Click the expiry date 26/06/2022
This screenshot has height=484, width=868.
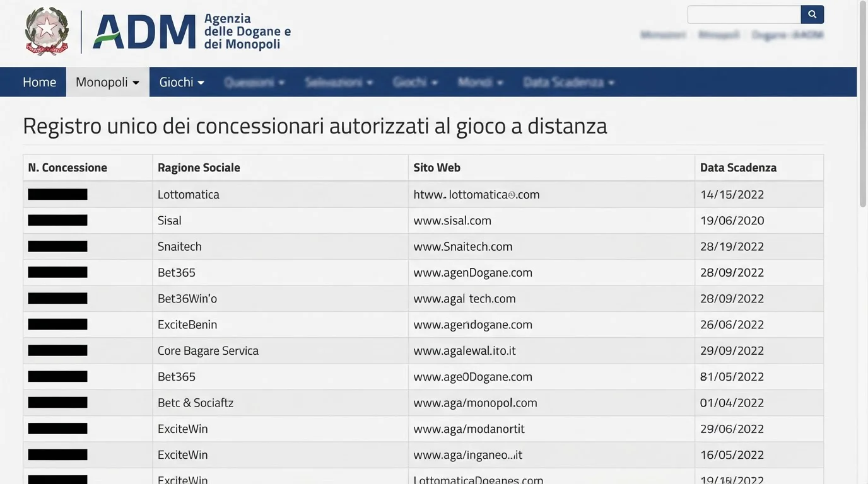732,325
